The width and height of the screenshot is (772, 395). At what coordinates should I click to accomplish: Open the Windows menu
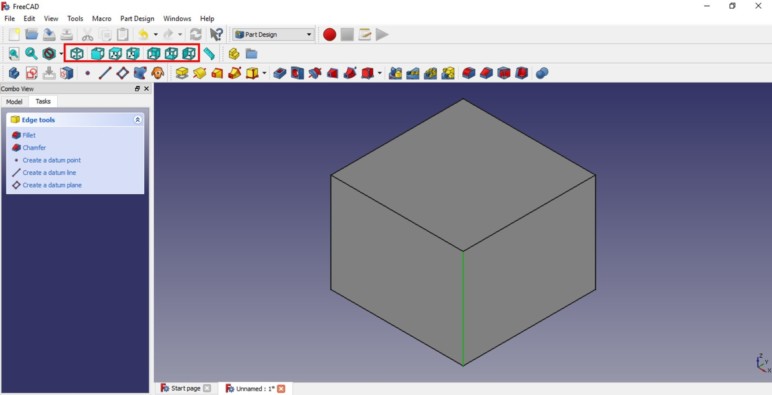177,19
